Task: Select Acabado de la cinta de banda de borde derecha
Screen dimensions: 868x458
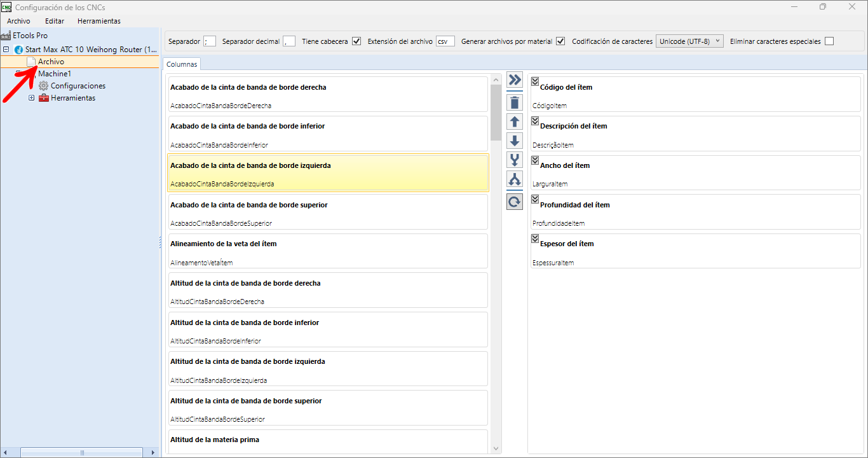Action: pos(327,94)
